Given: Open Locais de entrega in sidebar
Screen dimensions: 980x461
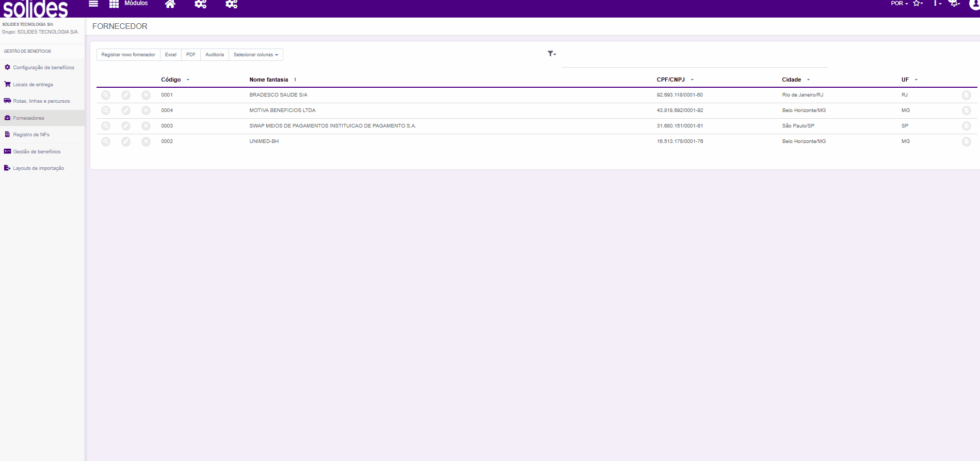Looking at the screenshot, I should click(x=42, y=85).
